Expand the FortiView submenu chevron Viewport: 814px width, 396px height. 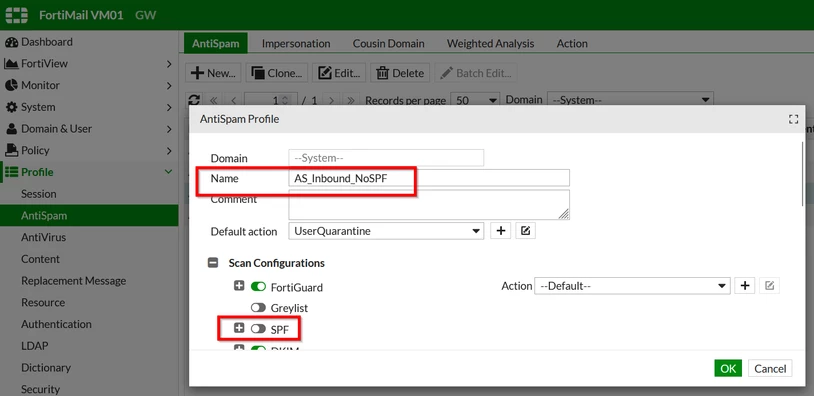pos(169,64)
